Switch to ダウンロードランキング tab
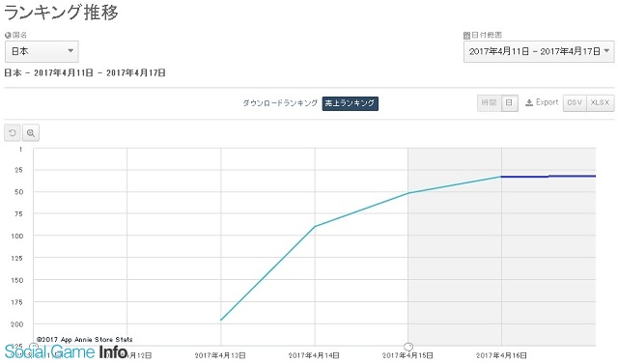Viewport: 618px width, 364px height. pos(280,103)
